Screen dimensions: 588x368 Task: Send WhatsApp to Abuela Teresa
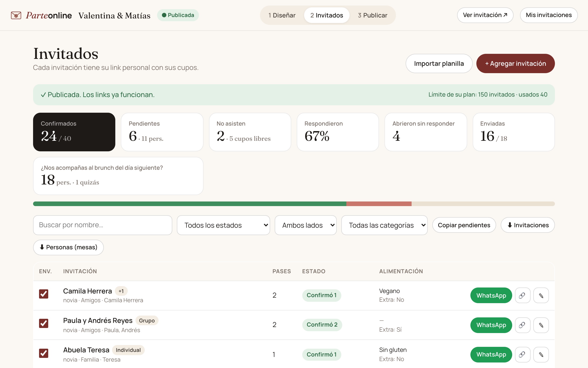pyautogui.click(x=491, y=354)
